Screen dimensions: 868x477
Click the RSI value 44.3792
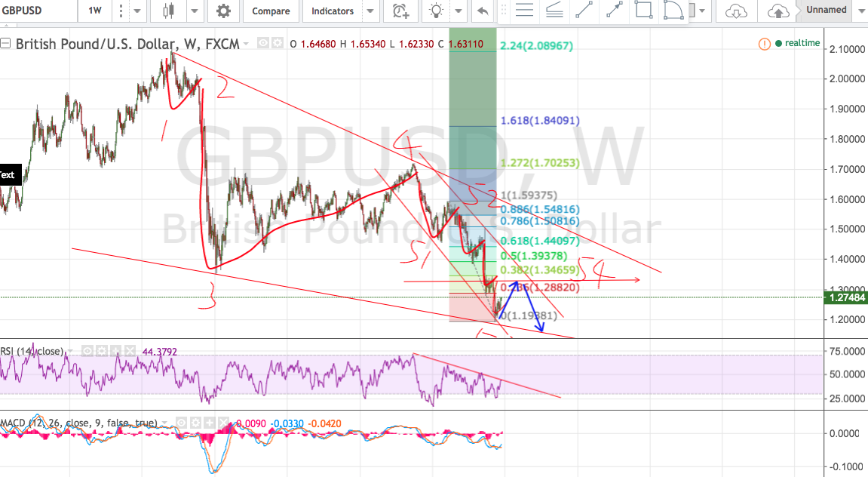coord(159,351)
